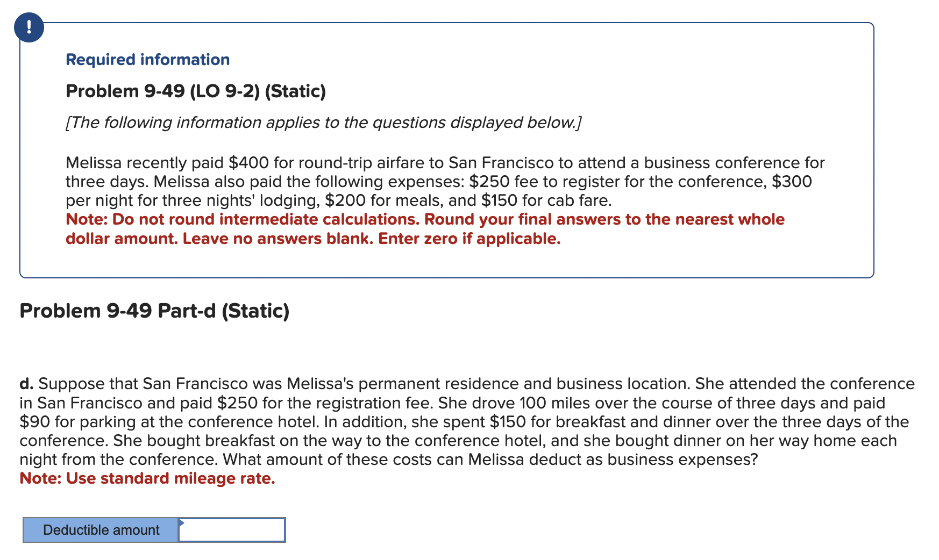Select the red note about standard mileage rate

click(147, 478)
